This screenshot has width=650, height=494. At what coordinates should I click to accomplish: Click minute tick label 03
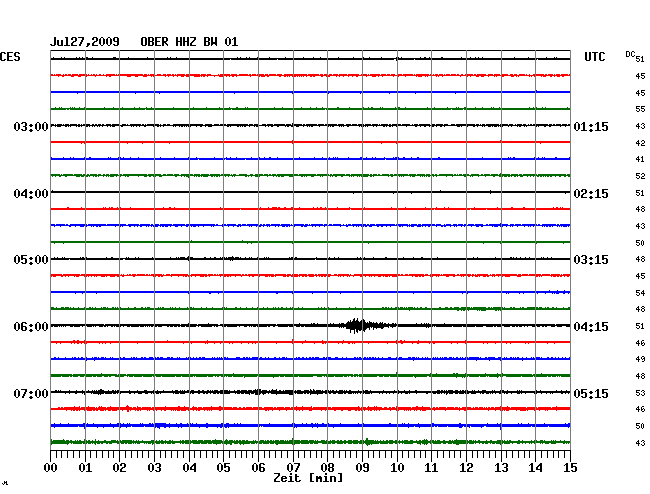(x=155, y=468)
